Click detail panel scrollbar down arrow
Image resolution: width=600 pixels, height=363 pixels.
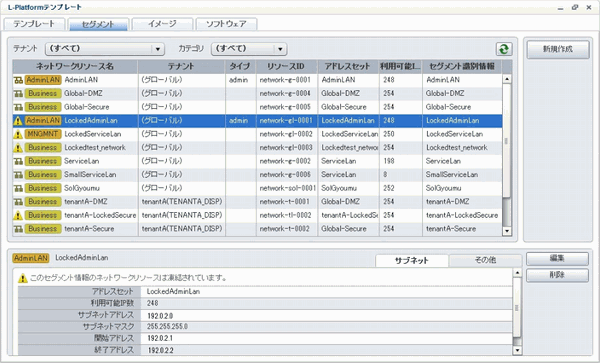[x=517, y=350]
